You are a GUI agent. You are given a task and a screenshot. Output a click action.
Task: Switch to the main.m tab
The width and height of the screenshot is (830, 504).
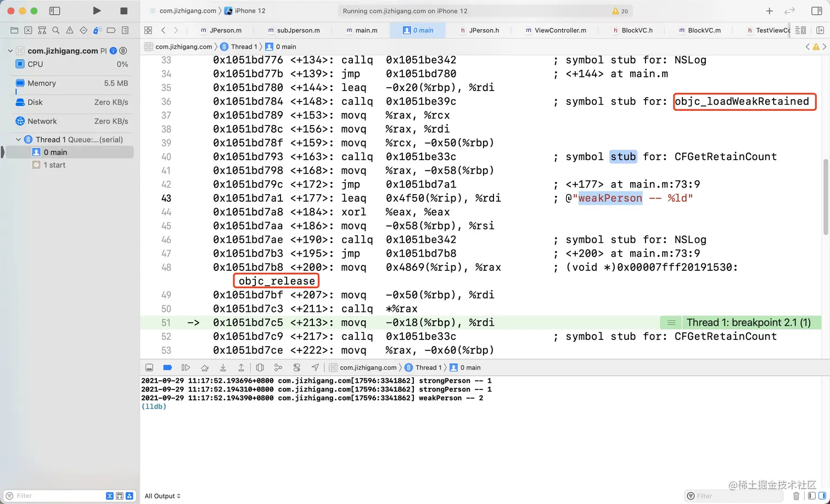click(x=362, y=30)
